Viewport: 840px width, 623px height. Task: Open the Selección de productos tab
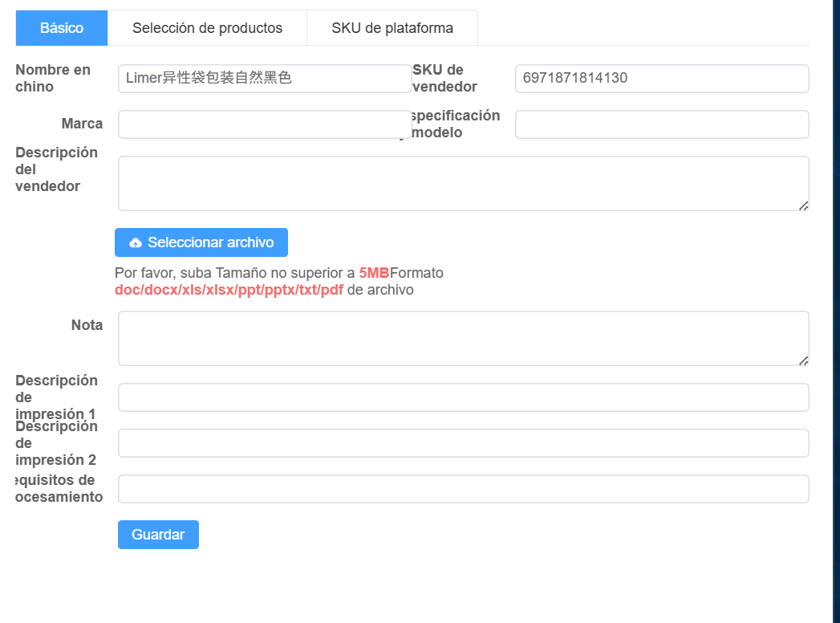click(207, 28)
